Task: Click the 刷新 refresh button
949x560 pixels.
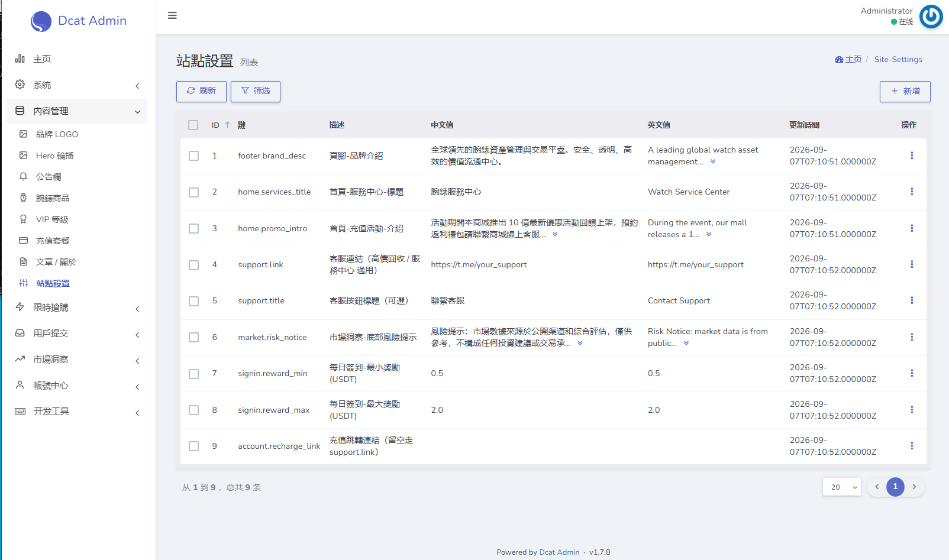Action: point(201,91)
